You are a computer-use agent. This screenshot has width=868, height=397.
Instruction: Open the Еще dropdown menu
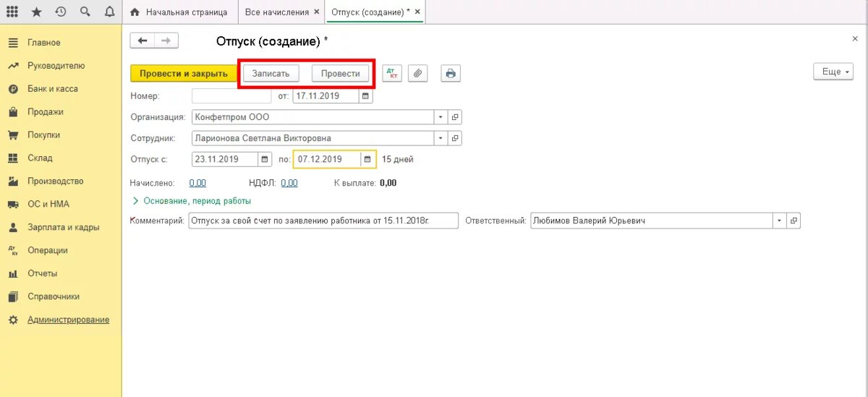(x=833, y=72)
